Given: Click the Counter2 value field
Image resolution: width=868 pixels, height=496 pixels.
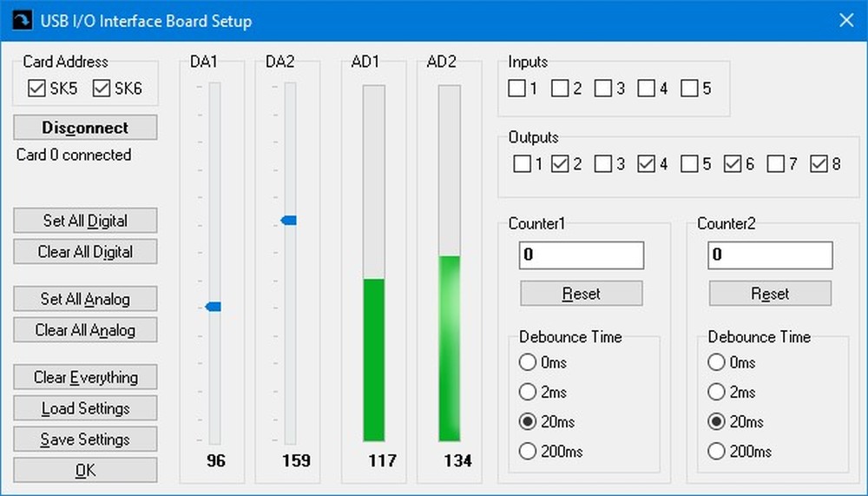Looking at the screenshot, I should [x=770, y=255].
